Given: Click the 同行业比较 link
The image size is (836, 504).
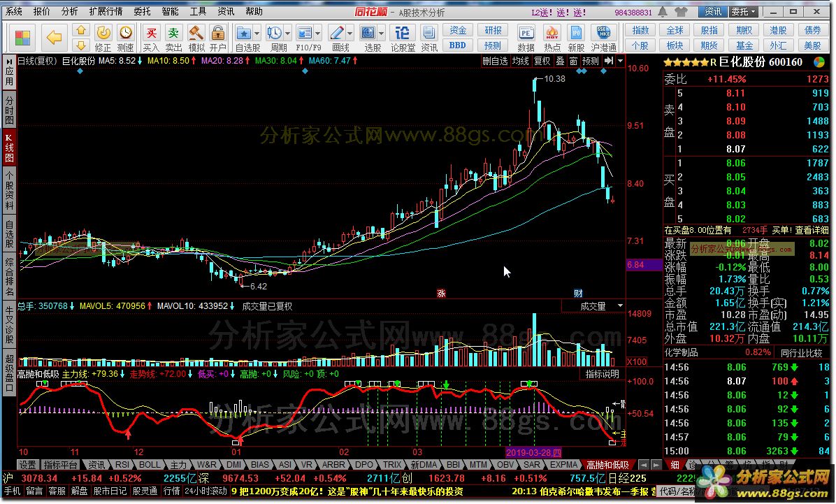Looking at the screenshot, I should pyautogui.click(x=801, y=352).
